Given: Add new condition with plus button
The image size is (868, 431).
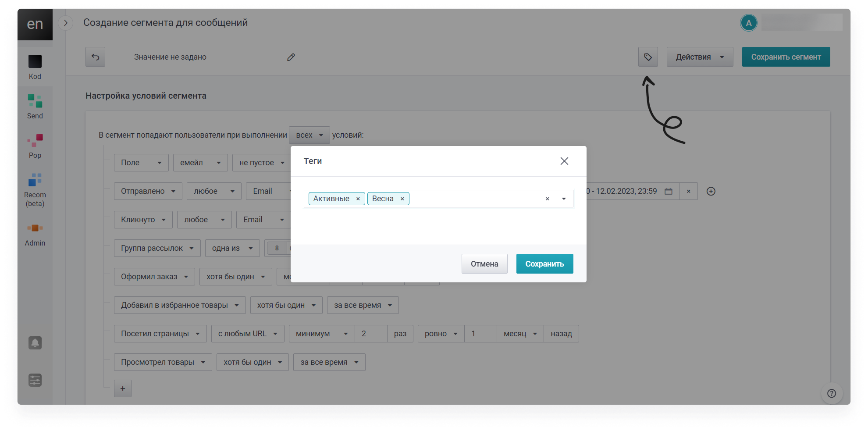Looking at the screenshot, I should 123,388.
